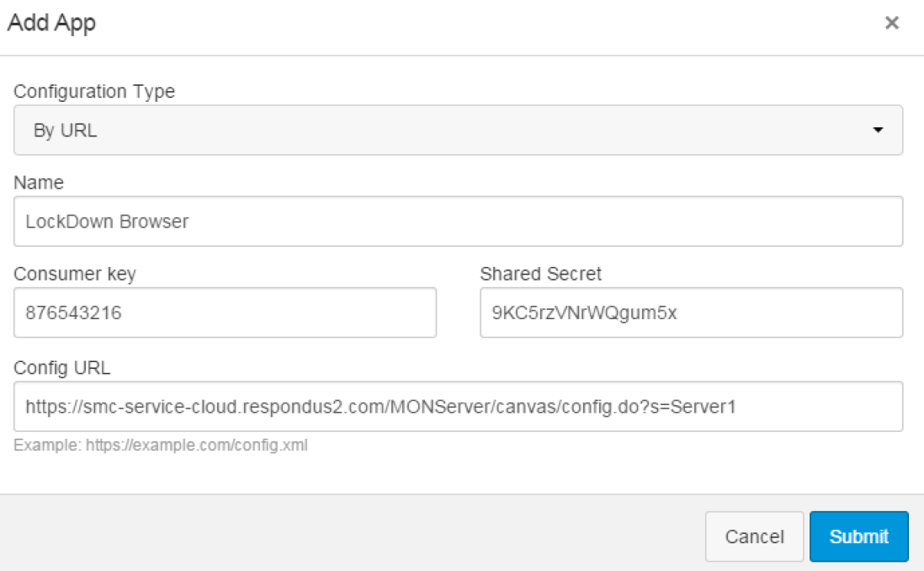924x571 pixels.
Task: Select the Consumer key input field
Action: pyautogui.click(x=225, y=312)
